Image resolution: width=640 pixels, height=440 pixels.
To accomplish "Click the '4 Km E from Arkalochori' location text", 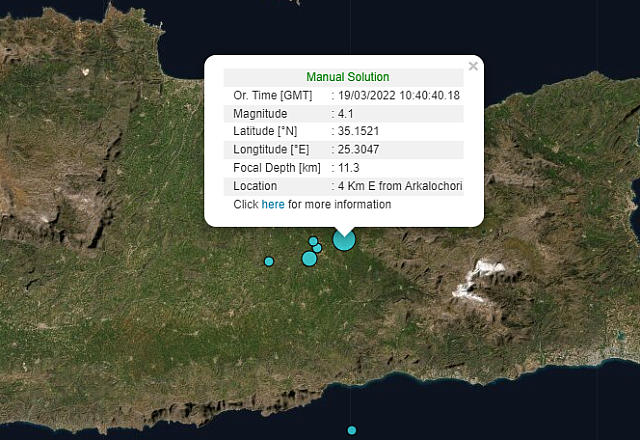I will [400, 186].
